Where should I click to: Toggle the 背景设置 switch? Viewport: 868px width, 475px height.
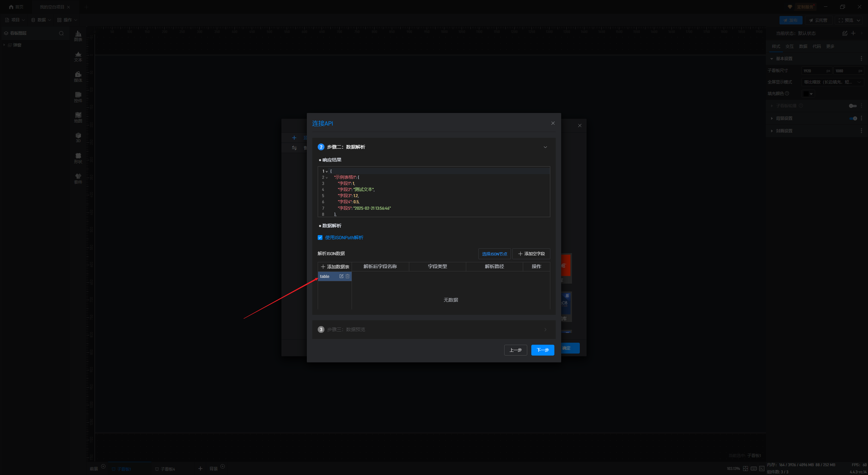tap(853, 118)
